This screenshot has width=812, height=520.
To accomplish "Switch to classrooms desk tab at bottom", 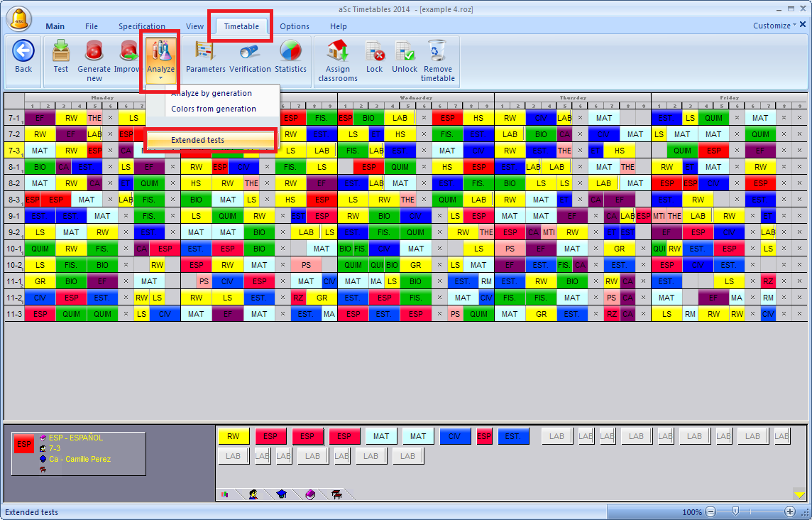I will pos(336,494).
